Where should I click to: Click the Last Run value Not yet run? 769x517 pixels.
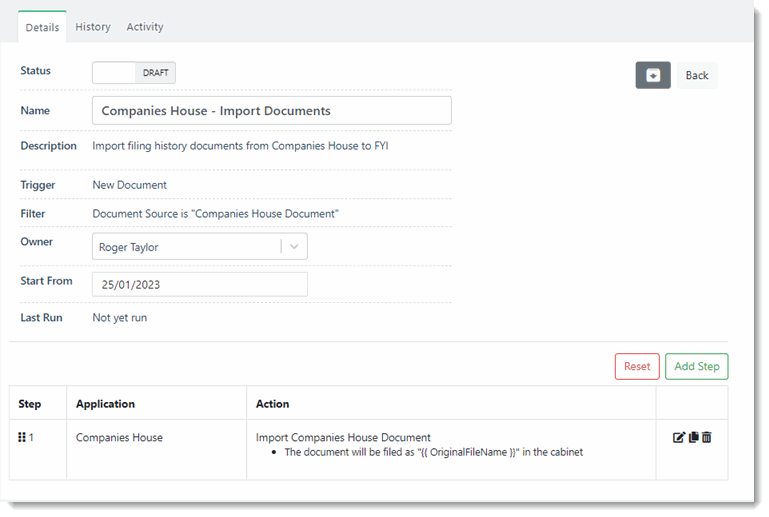tap(120, 318)
